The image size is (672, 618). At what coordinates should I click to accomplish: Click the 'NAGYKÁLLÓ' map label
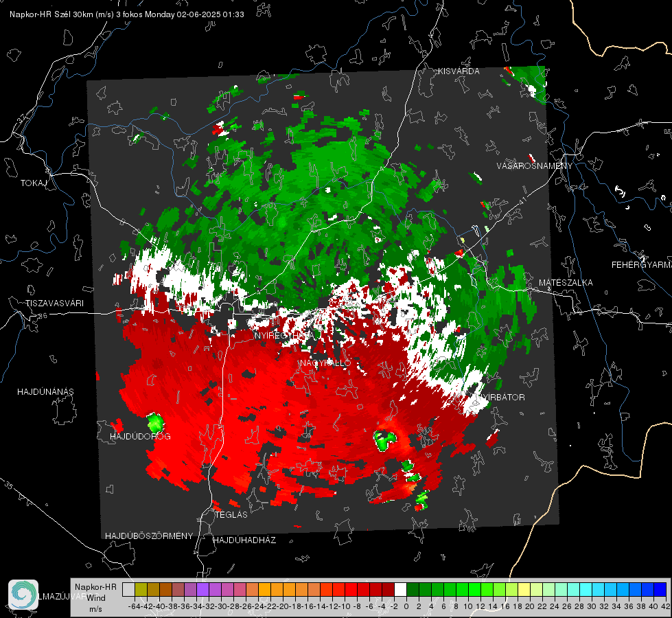click(325, 363)
